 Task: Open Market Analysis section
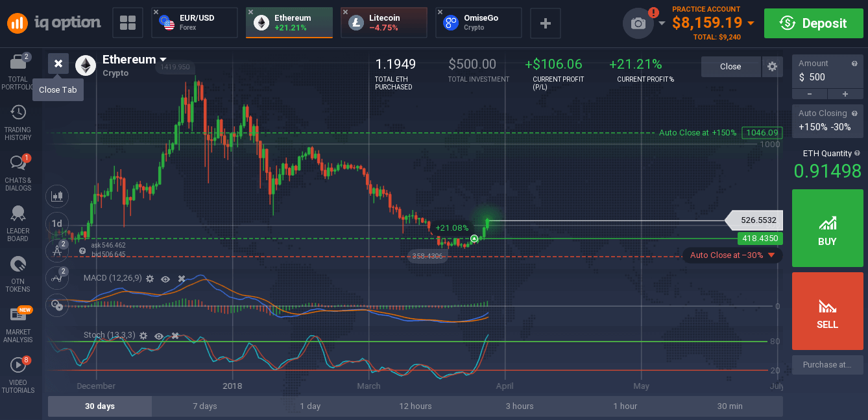(18, 325)
